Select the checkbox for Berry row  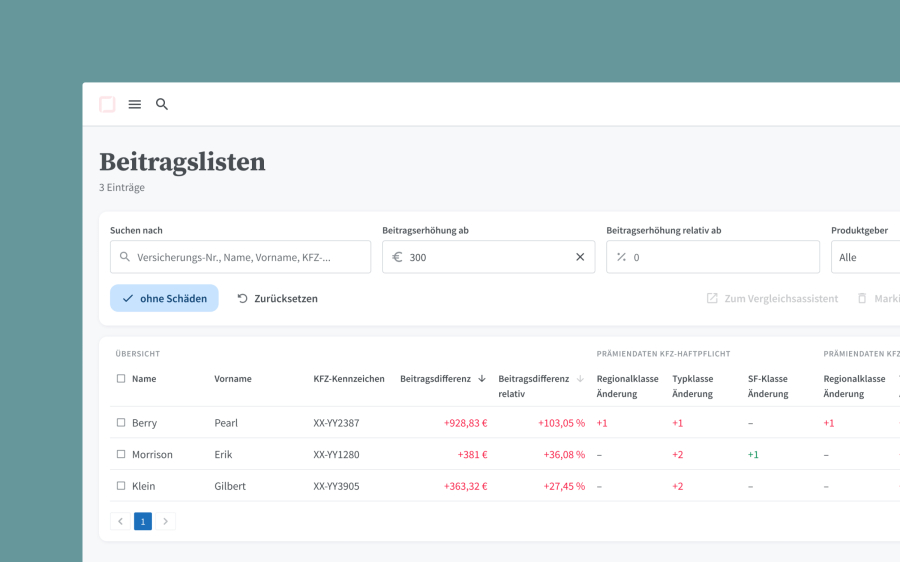tap(121, 423)
